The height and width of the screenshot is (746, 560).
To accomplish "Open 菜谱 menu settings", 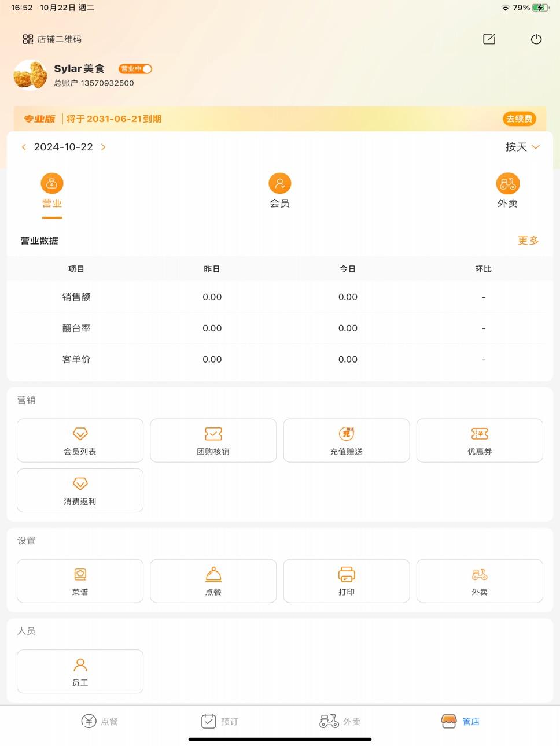I will tap(80, 581).
